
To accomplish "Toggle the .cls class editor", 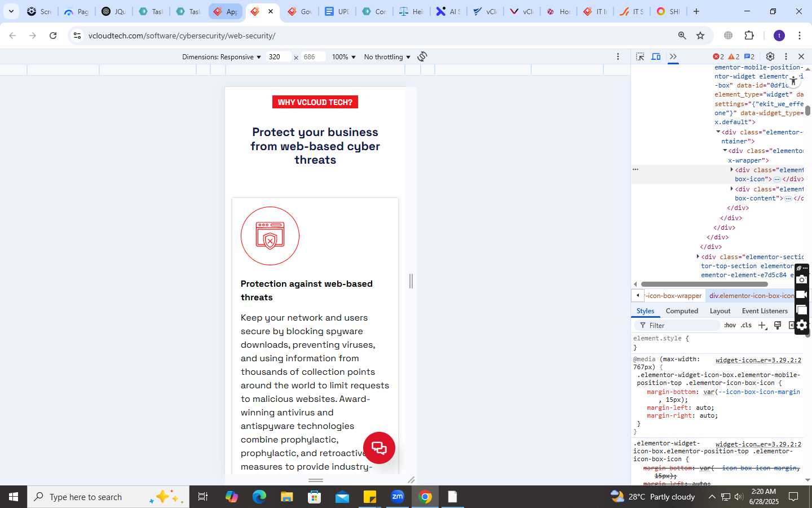I will click(747, 326).
